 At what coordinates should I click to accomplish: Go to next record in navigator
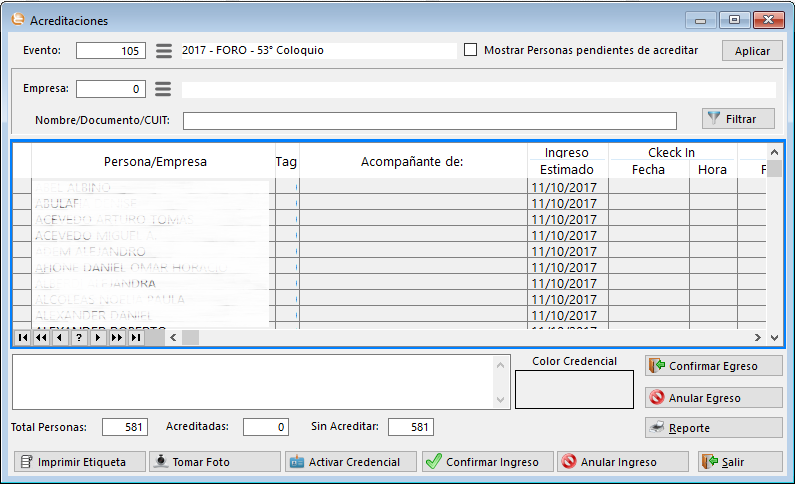[x=97, y=338]
